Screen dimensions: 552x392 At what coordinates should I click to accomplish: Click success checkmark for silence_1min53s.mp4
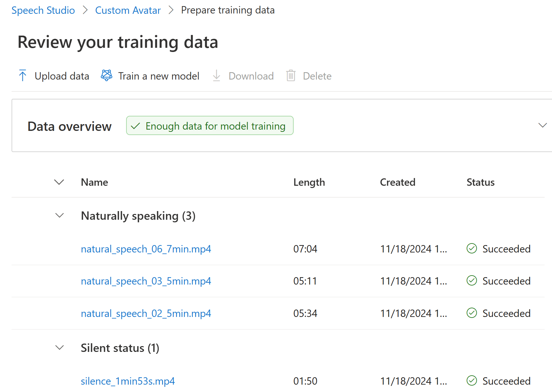point(472,381)
